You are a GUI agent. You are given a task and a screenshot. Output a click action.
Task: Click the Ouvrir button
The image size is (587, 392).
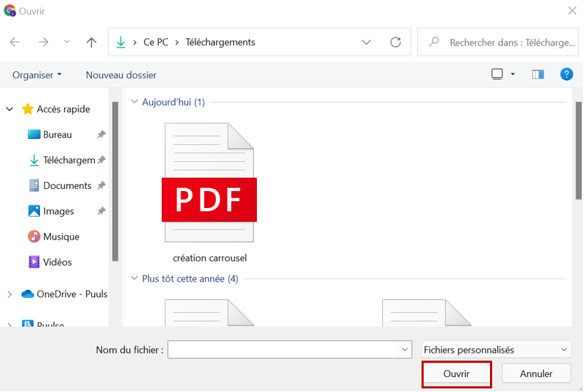[456, 373]
